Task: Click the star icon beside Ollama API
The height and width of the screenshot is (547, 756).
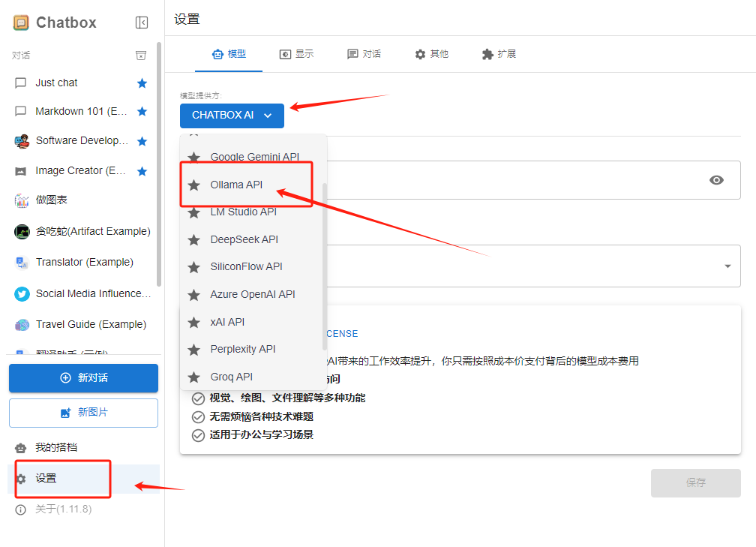Action: point(193,185)
